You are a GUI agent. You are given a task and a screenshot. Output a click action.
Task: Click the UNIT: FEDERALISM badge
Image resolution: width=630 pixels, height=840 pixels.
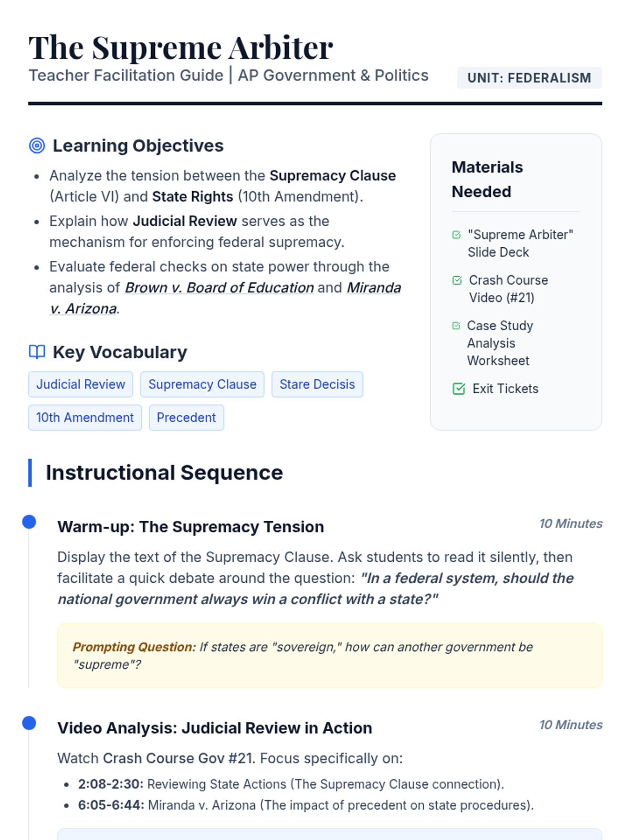529,78
